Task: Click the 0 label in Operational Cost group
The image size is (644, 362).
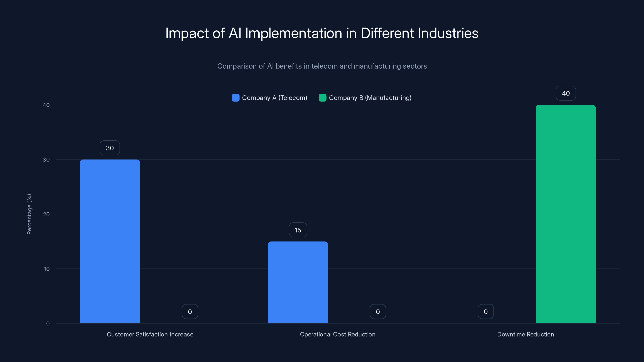Action: coord(378,312)
